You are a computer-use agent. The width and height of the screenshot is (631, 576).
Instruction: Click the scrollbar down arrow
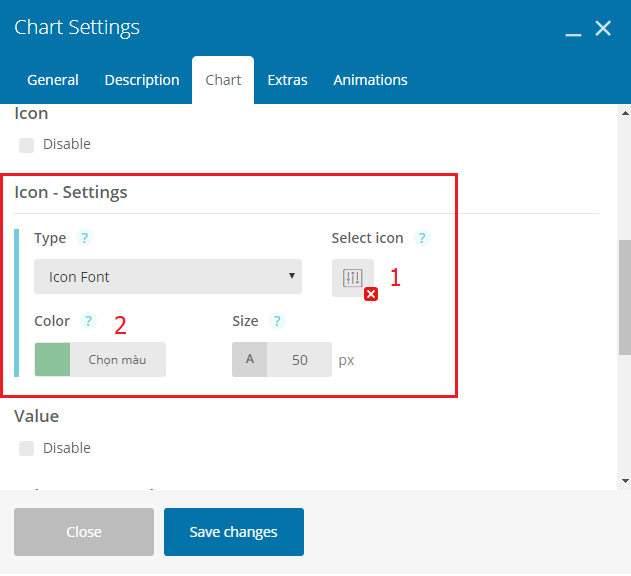(x=625, y=481)
